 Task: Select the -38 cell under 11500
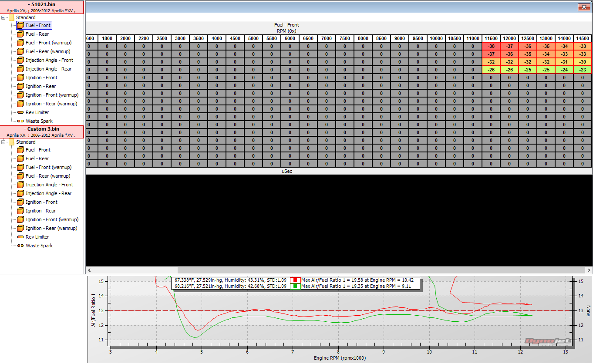point(491,46)
